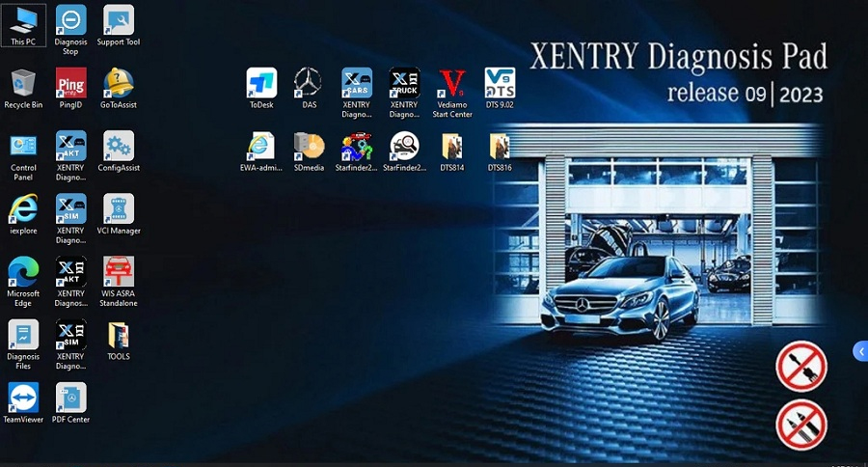Image resolution: width=868 pixels, height=467 pixels.
Task: Open the DTS814 folder
Action: (452, 151)
